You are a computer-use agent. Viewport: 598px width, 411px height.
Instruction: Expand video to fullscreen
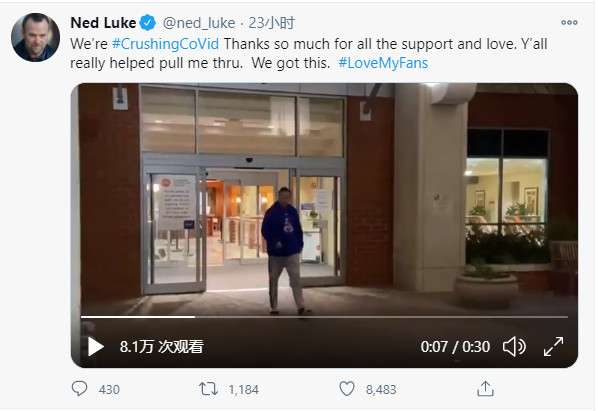[553, 347]
